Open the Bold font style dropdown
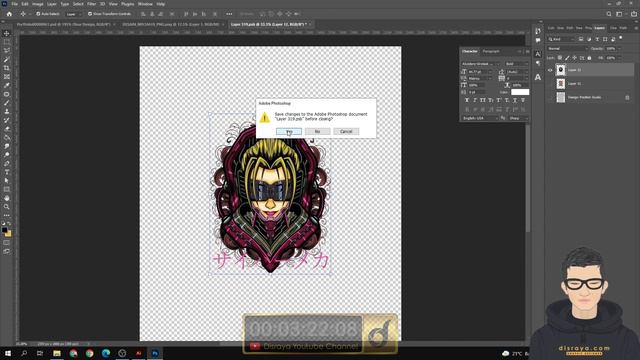The height and width of the screenshot is (360, 640). coord(516,64)
